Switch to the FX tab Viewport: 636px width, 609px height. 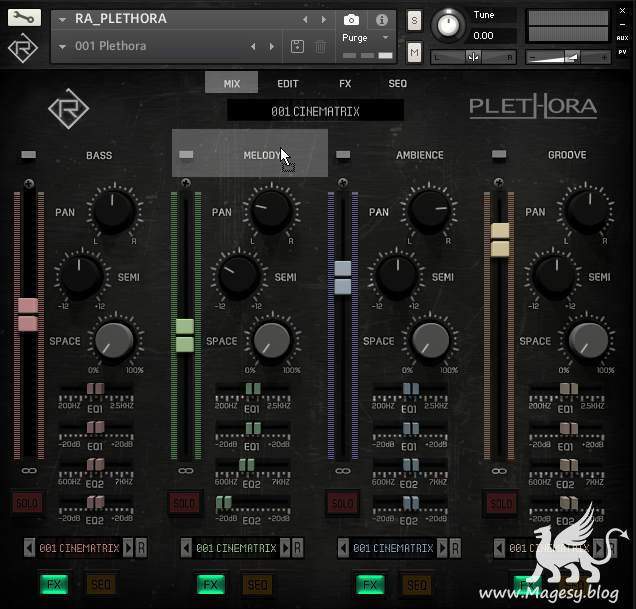pos(345,84)
